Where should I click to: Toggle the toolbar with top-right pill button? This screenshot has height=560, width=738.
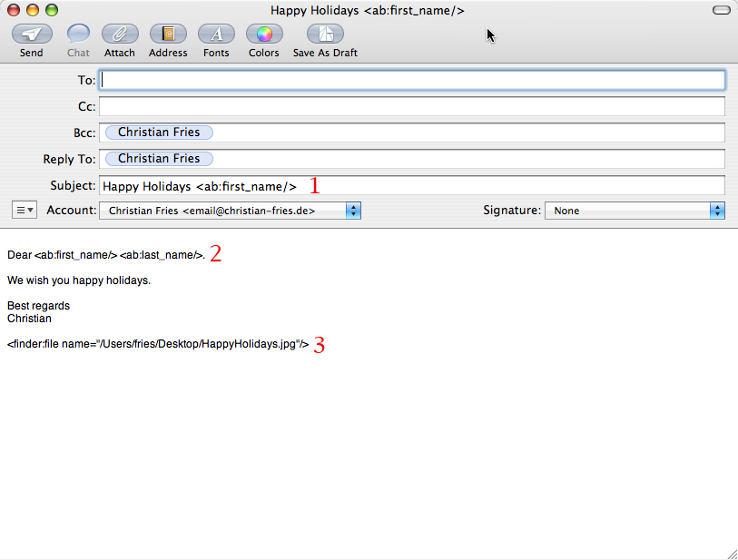(x=721, y=10)
